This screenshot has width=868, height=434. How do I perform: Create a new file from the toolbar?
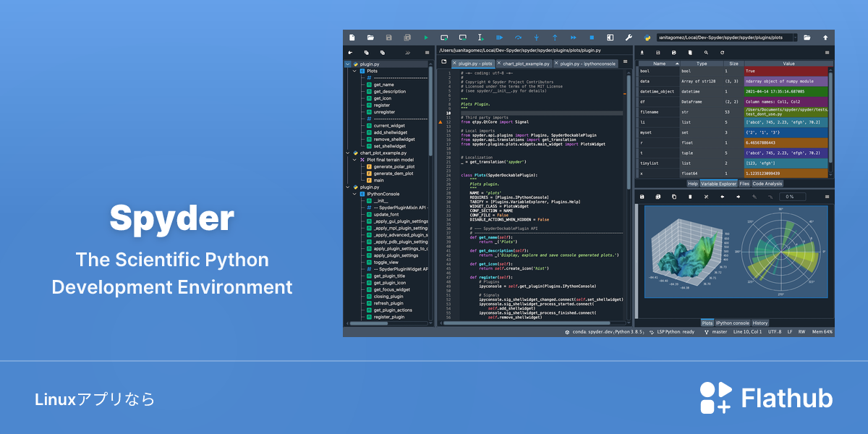tap(352, 37)
